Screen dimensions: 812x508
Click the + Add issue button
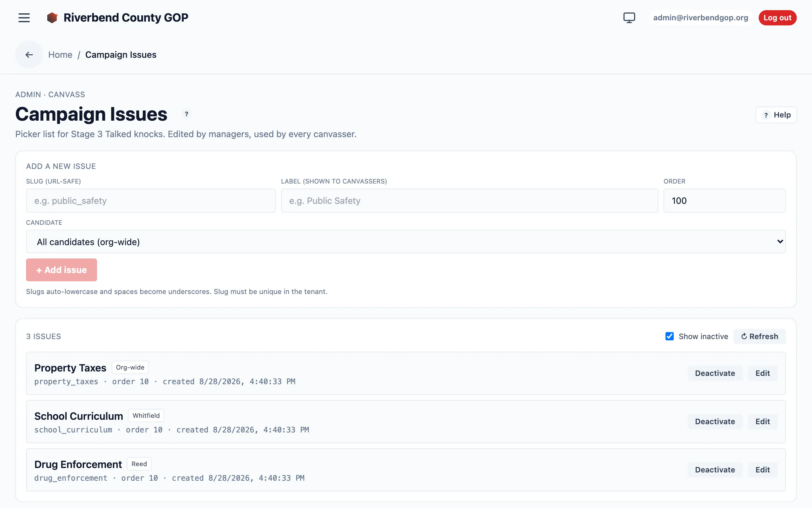tap(62, 270)
